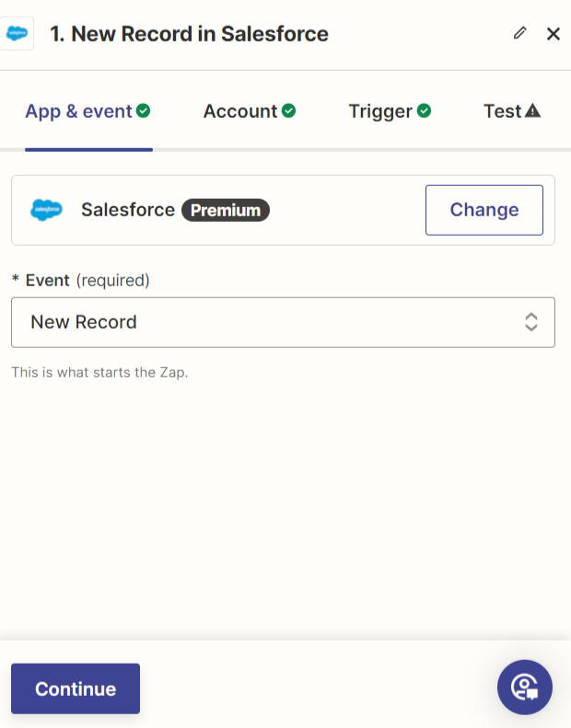This screenshot has height=728, width=571.
Task: Click the up-down arrows in the Event field
Action: [x=531, y=322]
